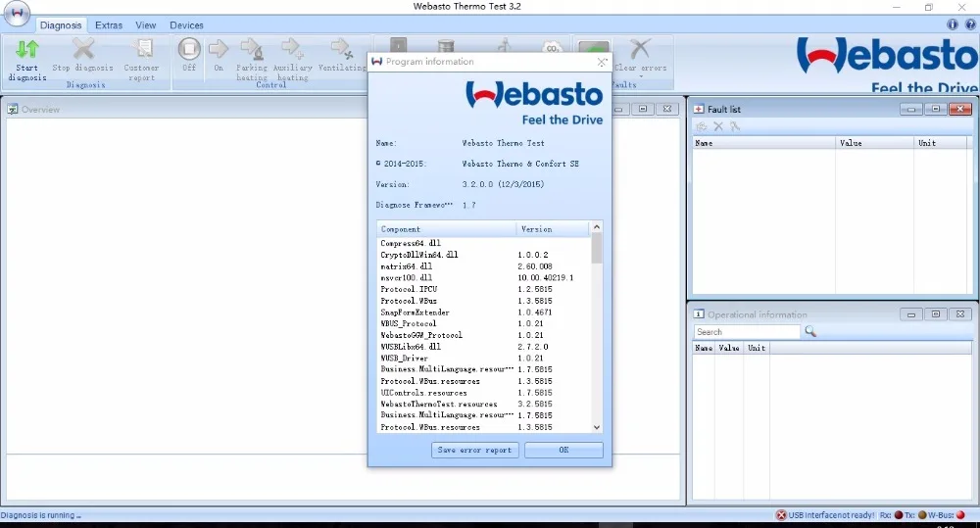
Task: Select the matrix64.dll component row
Action: pyautogui.click(x=484, y=266)
